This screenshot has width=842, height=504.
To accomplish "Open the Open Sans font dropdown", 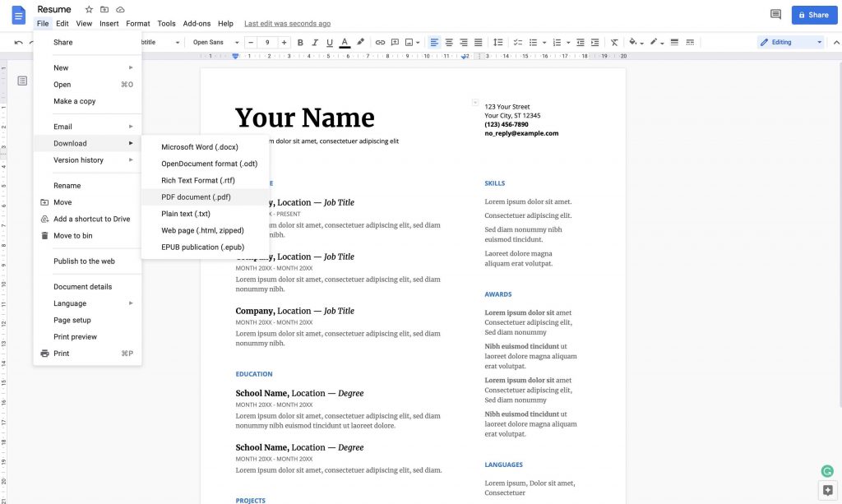I will [x=215, y=42].
